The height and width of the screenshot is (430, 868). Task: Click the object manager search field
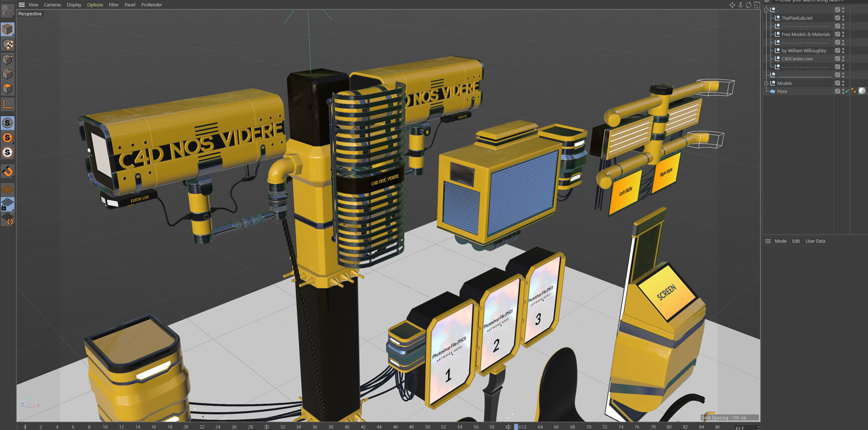click(x=818, y=1)
